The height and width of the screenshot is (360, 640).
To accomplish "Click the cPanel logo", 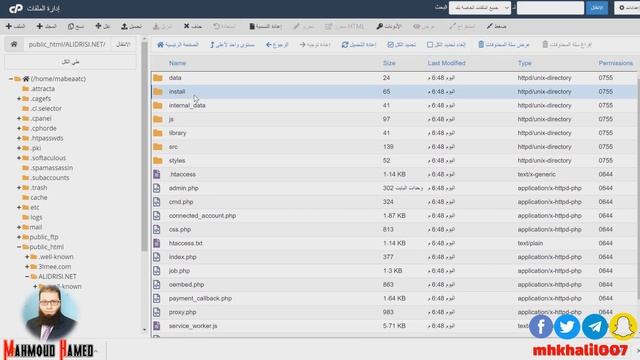I will pos(16,8).
